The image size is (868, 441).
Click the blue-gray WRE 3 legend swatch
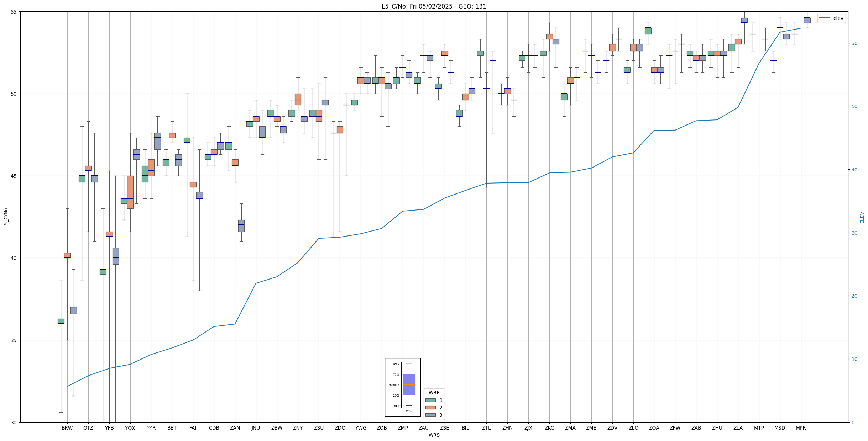click(x=430, y=415)
